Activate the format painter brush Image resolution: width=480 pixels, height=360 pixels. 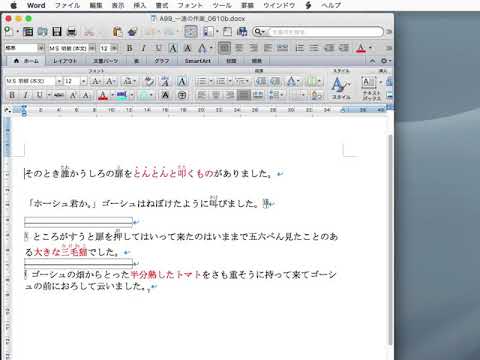132,32
